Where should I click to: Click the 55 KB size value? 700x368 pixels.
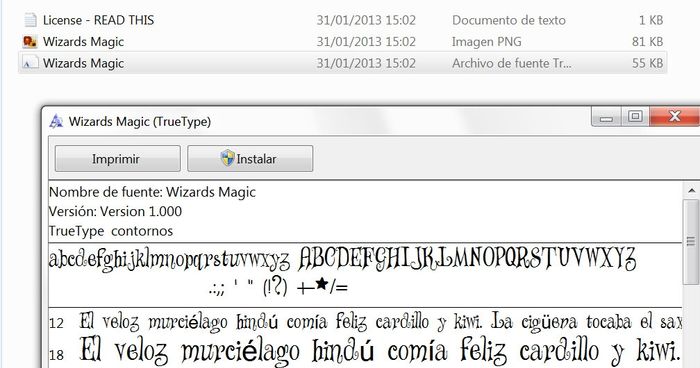point(647,63)
